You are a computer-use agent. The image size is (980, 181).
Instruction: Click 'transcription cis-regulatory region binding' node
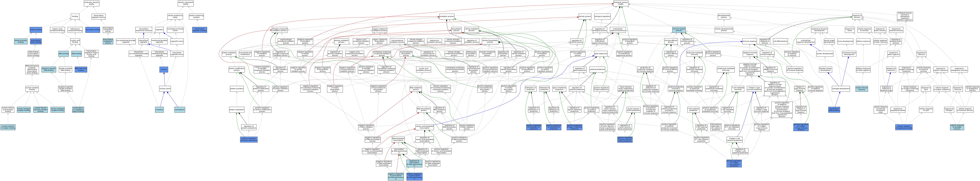point(78,110)
